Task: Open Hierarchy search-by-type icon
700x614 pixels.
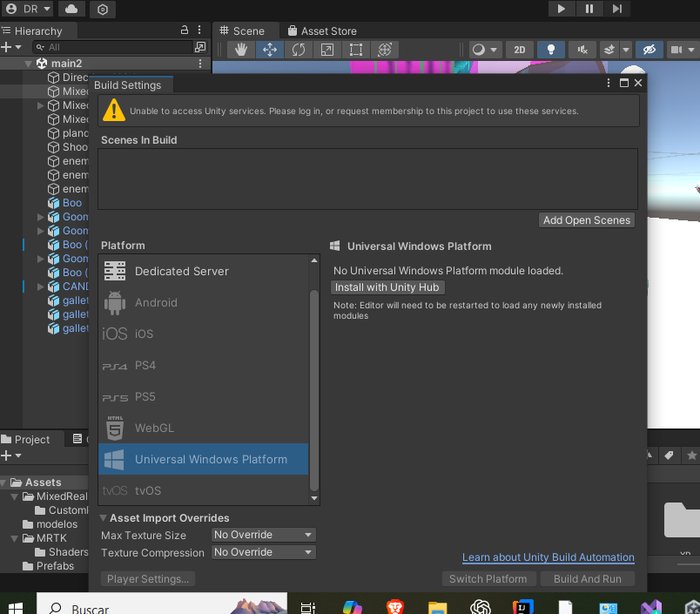Action: click(200, 47)
